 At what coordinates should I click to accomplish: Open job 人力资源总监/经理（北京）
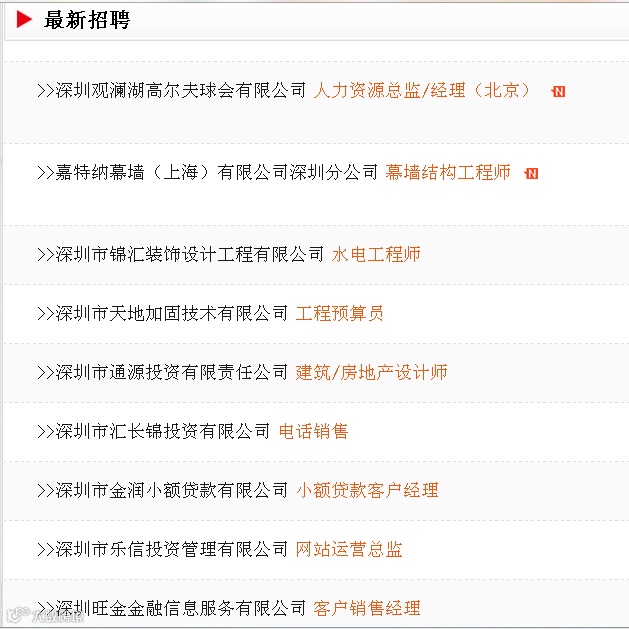pyautogui.click(x=422, y=90)
